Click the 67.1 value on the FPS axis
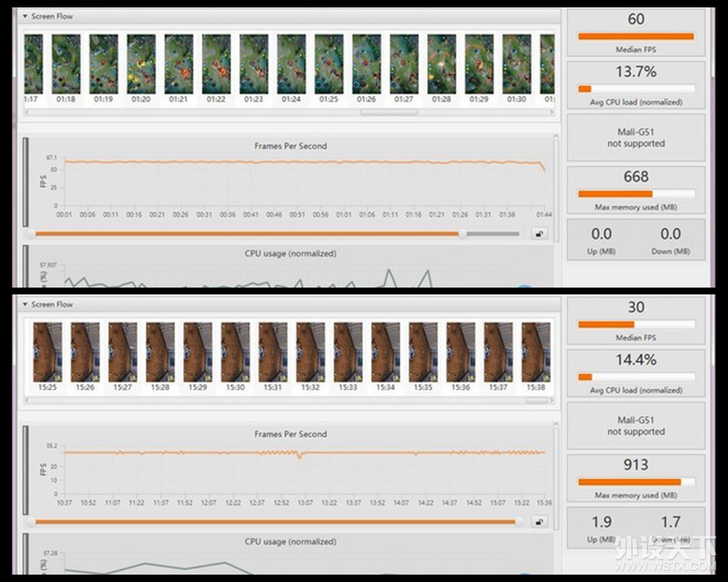Screen dimensions: 728x582 coord(52,158)
